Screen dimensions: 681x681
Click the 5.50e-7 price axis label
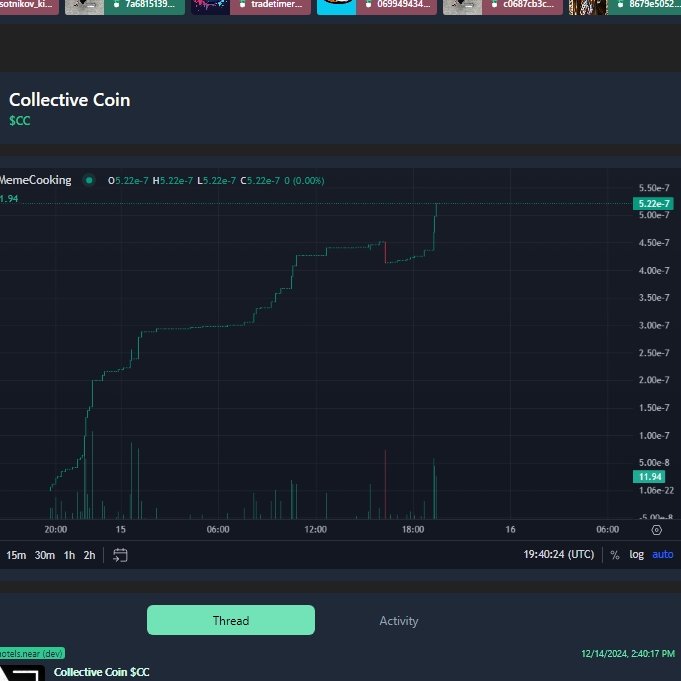click(x=654, y=188)
